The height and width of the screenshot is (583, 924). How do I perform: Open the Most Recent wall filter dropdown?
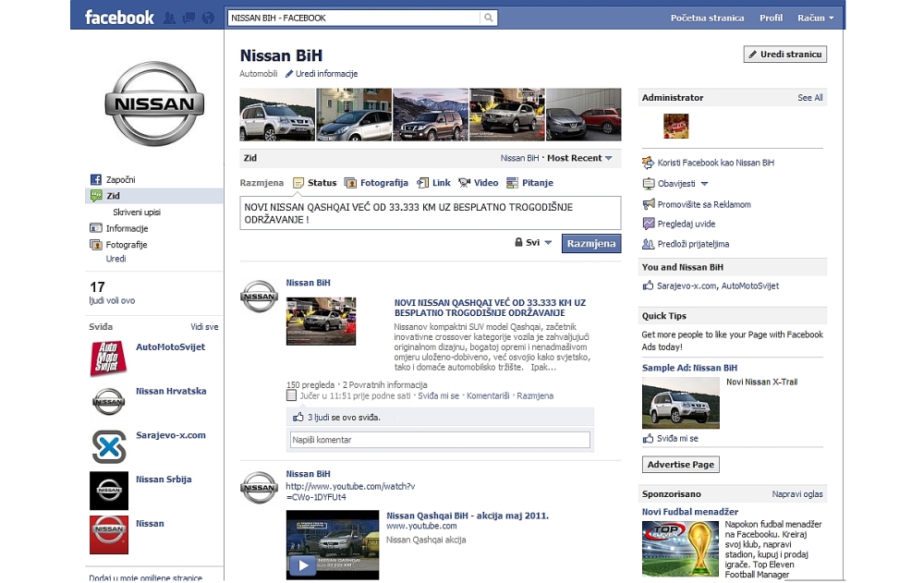pyautogui.click(x=580, y=158)
